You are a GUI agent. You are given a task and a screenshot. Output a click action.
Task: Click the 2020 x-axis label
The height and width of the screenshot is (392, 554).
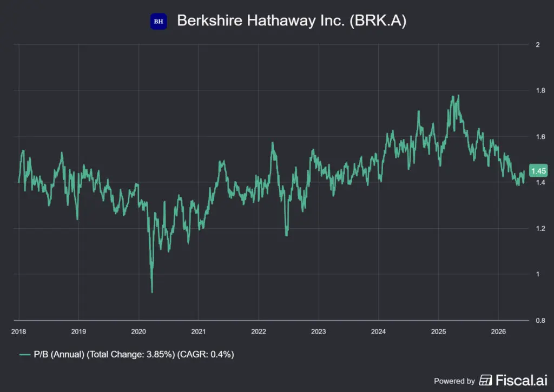coord(138,331)
